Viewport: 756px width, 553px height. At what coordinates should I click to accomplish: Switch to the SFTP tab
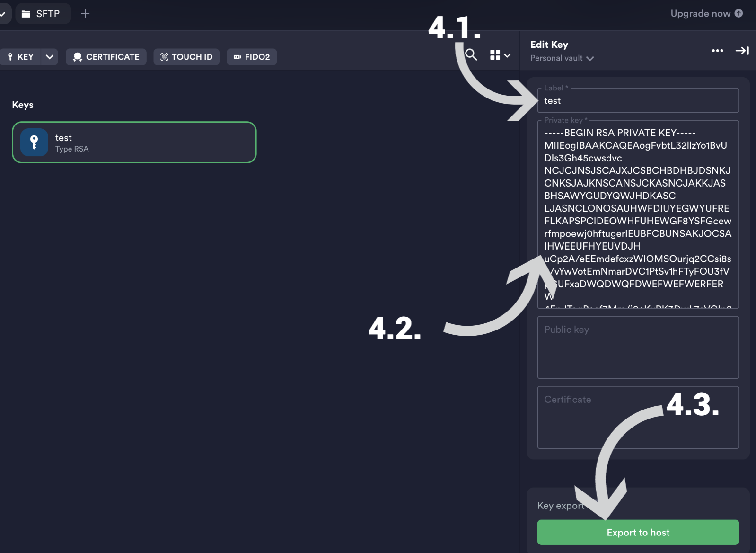tap(44, 14)
